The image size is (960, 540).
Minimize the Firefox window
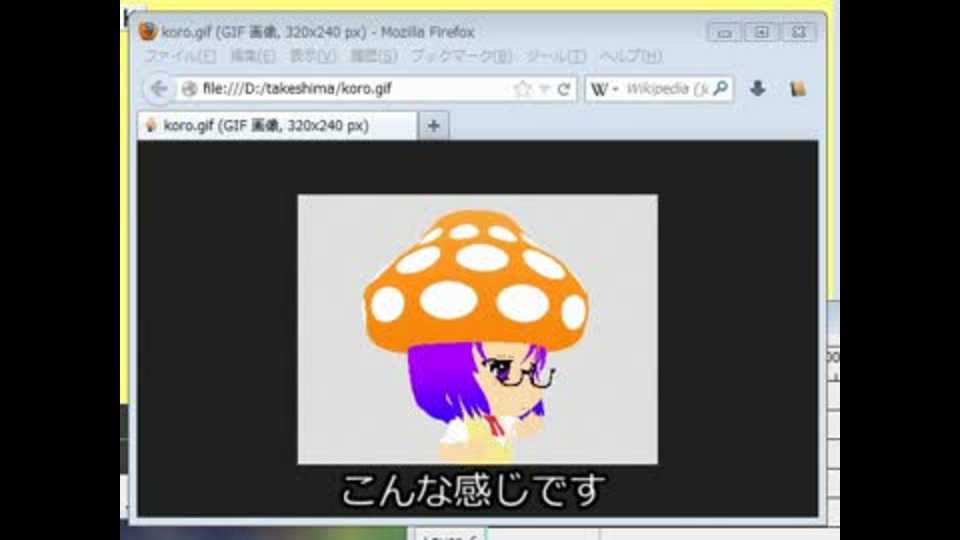724,32
